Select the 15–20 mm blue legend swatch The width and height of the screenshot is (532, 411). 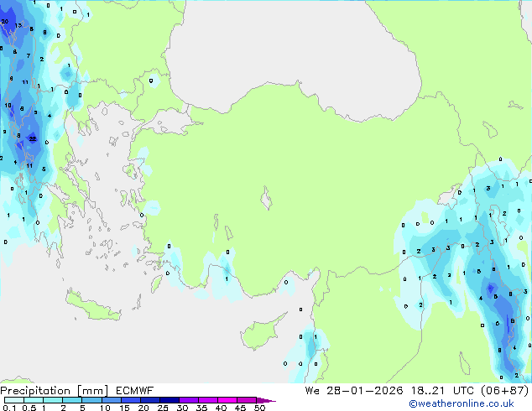pyautogui.click(x=130, y=400)
